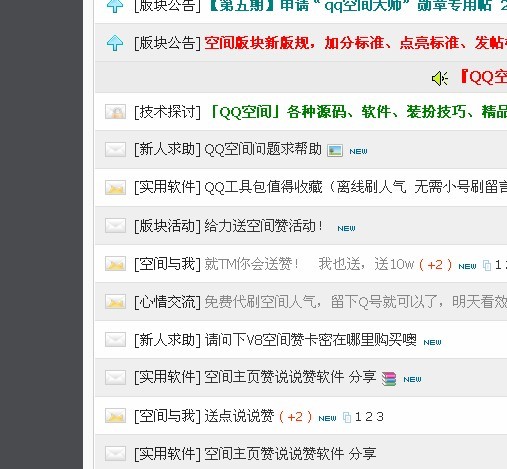Open the thread 送点说说赞
507x469 pixels.
(239, 416)
